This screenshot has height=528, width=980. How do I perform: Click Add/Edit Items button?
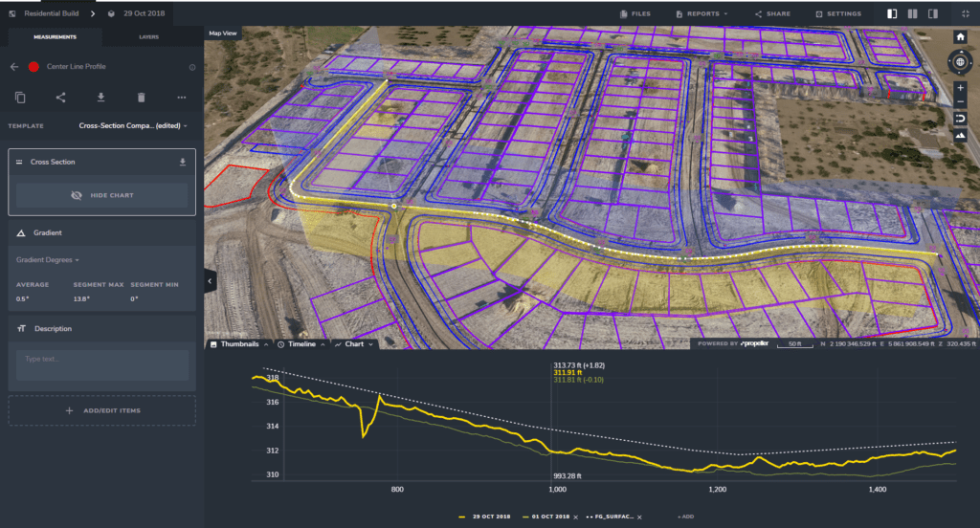[x=101, y=410]
